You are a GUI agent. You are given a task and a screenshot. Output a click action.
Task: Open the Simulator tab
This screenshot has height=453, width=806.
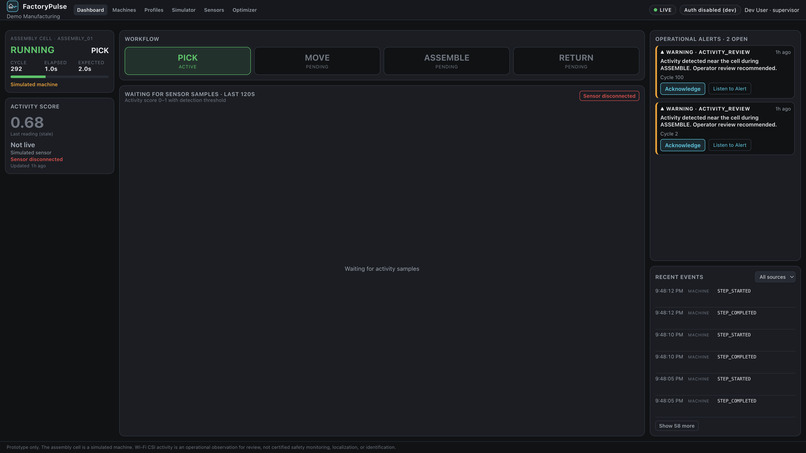pos(184,10)
